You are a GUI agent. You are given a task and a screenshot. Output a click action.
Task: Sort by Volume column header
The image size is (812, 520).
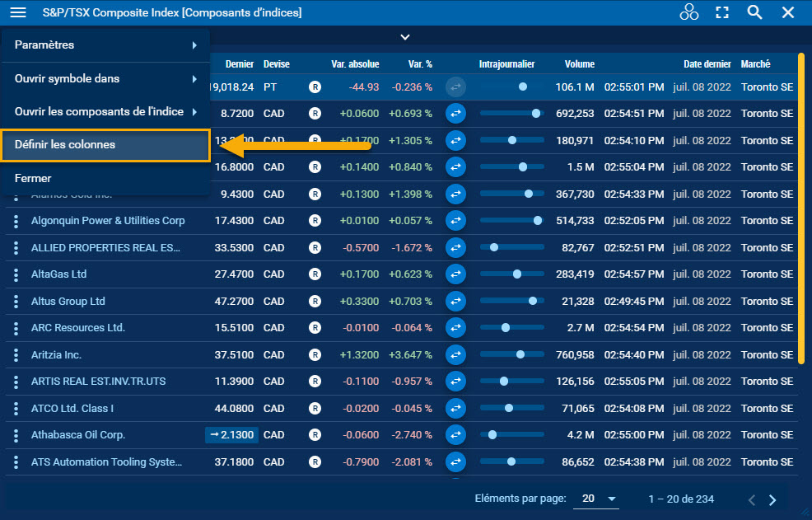[x=579, y=64]
